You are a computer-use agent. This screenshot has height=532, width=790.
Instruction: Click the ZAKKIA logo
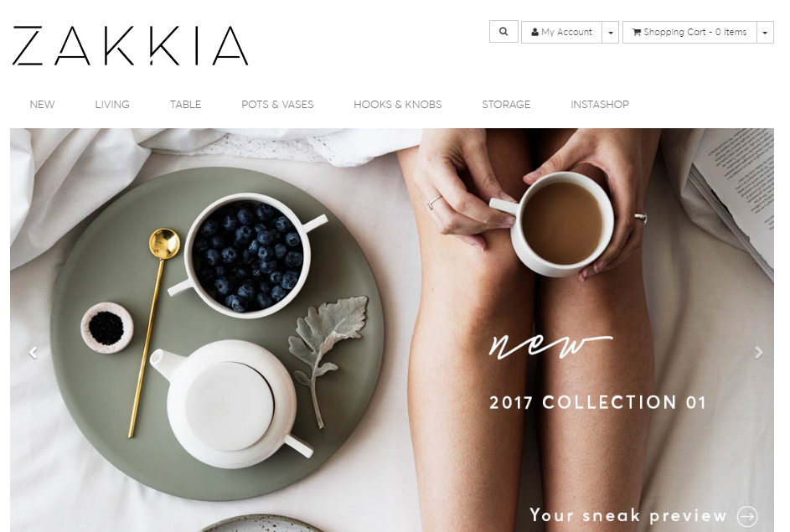[x=130, y=46]
